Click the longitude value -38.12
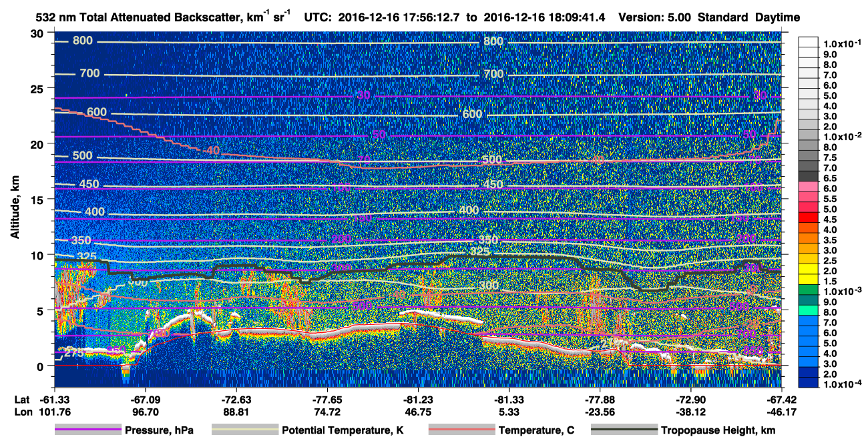 (690, 412)
